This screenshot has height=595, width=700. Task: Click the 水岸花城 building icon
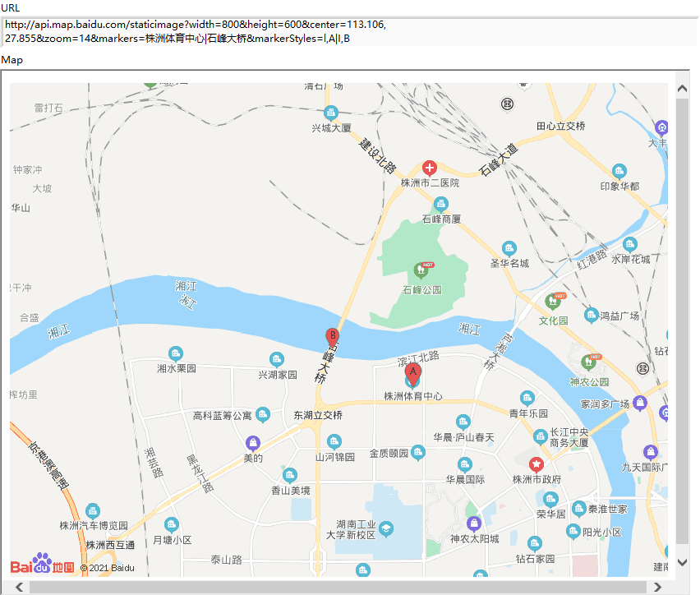pyautogui.click(x=629, y=245)
